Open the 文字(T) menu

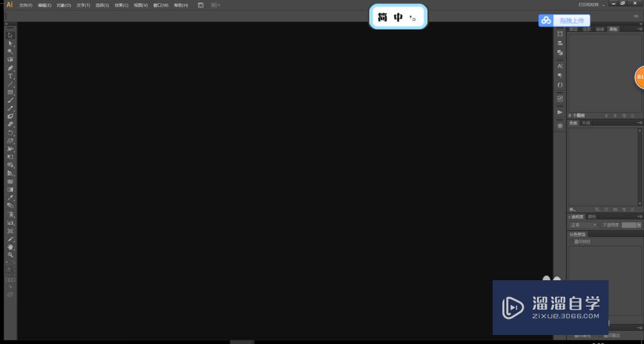click(x=83, y=5)
